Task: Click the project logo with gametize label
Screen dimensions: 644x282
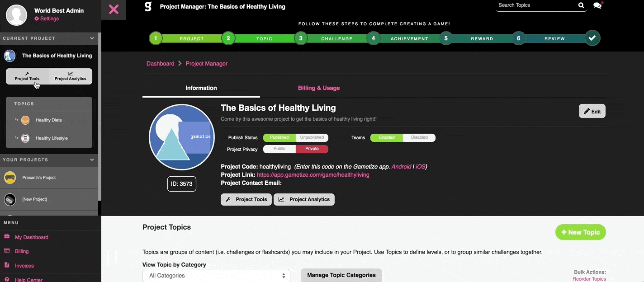Action: 182,137
